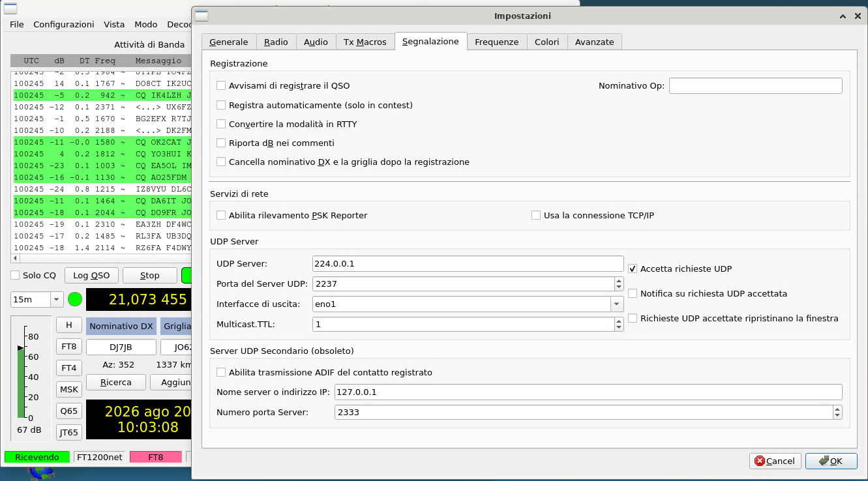Select the CQ IK4LZH decode row
The width and height of the screenshot is (868, 481).
point(102,95)
